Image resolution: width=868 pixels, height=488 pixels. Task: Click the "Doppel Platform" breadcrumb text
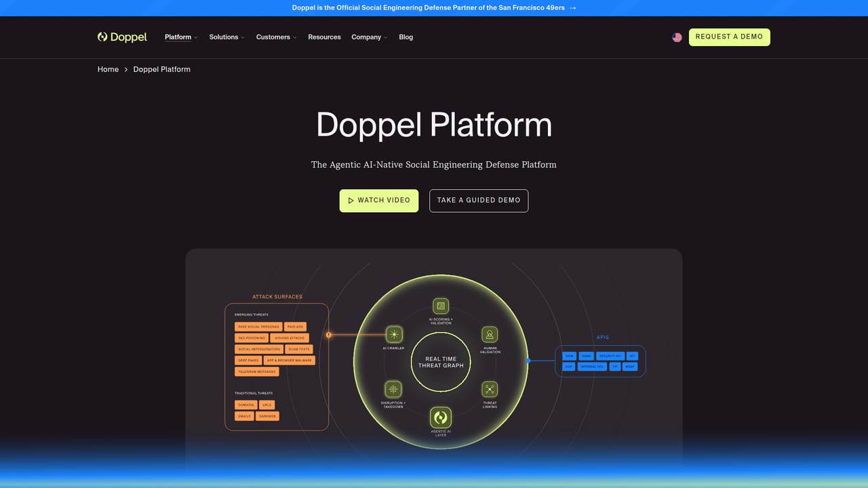(161, 69)
